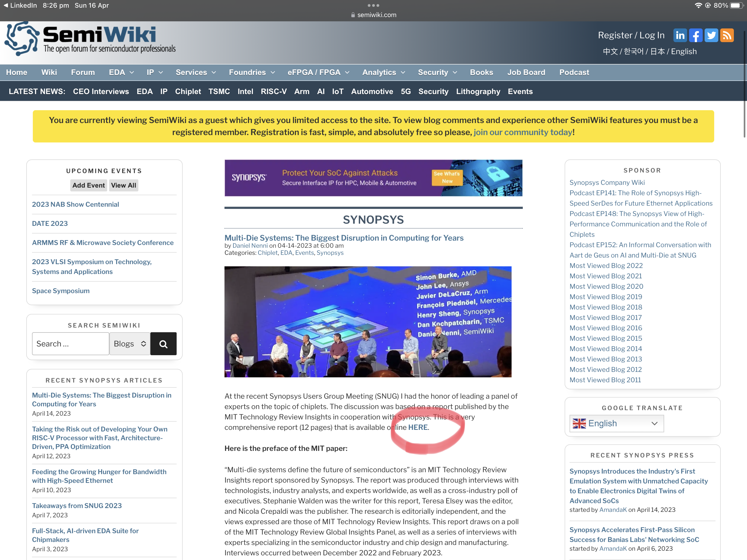Open Lithography in the Latest News bar
The width and height of the screenshot is (747, 560).
pos(478,92)
